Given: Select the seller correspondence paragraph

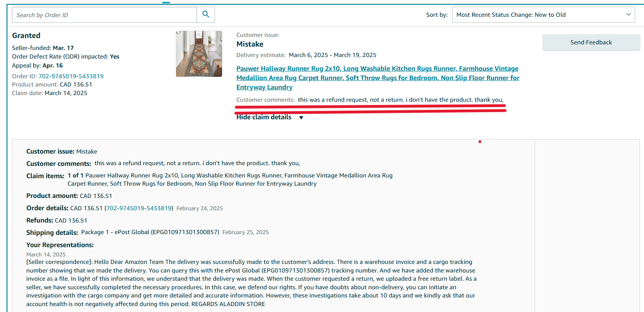Looking at the screenshot, I should (251, 283).
